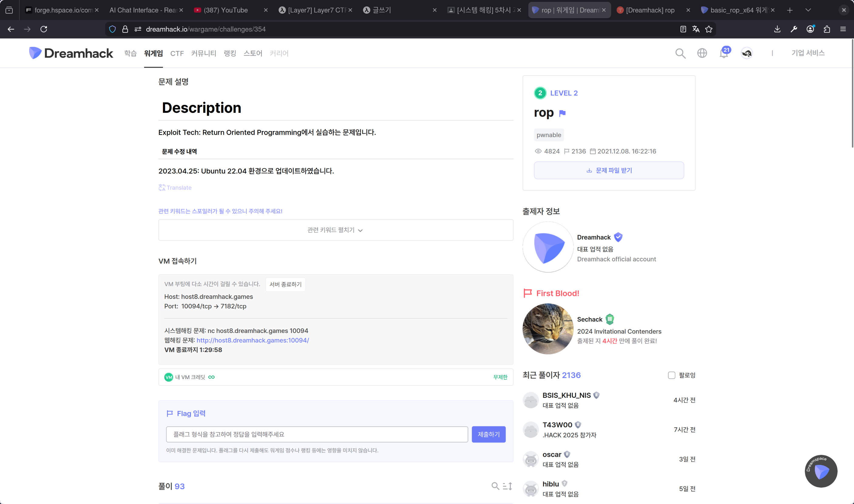Toggle reader view in the address bar

point(683,29)
